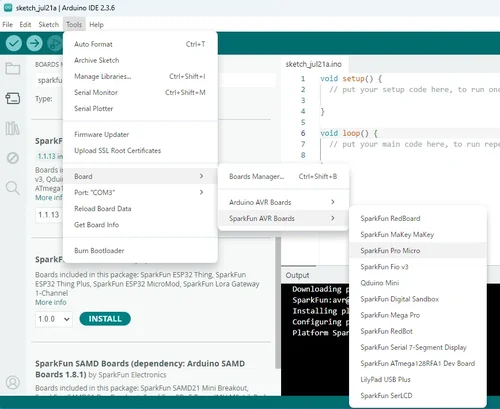Open the Debug sidebar icon
500x409 pixels.
[x=13, y=158]
